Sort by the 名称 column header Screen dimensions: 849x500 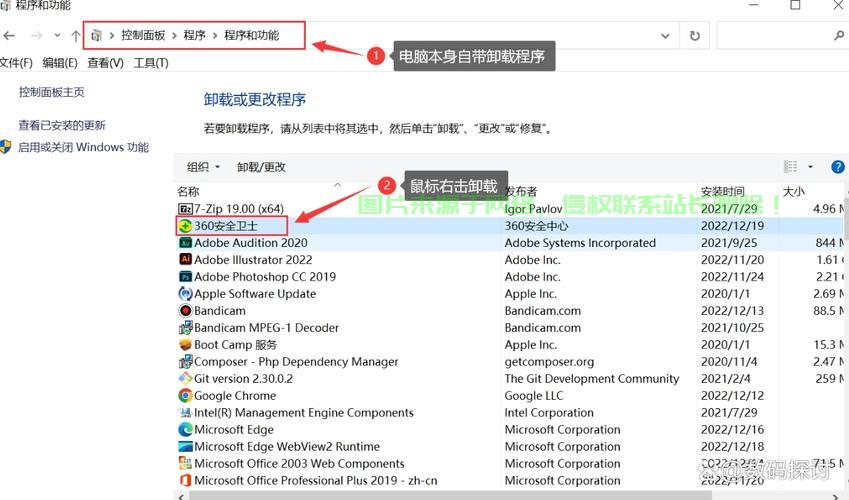click(x=188, y=191)
